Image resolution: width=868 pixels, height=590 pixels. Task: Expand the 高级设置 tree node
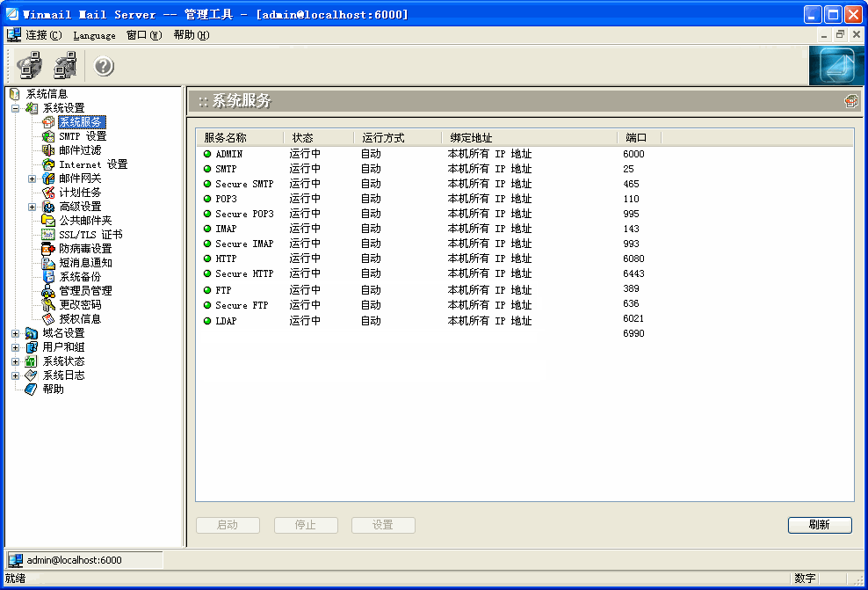point(33,207)
